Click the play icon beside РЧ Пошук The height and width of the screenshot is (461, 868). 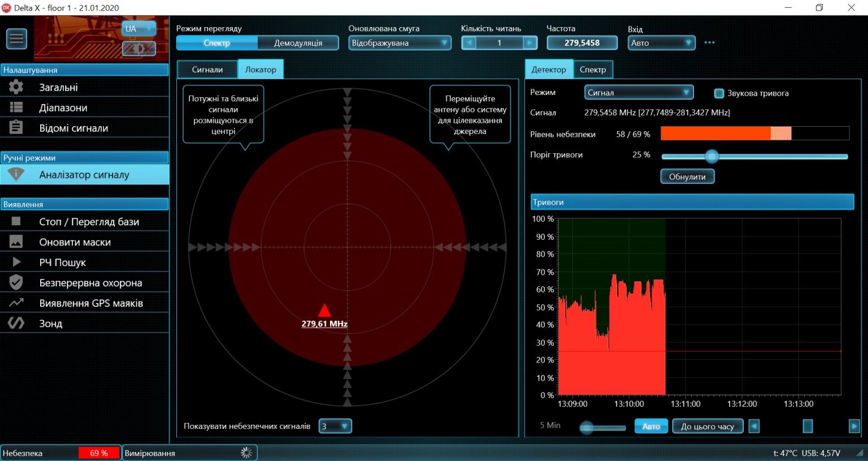(16, 262)
